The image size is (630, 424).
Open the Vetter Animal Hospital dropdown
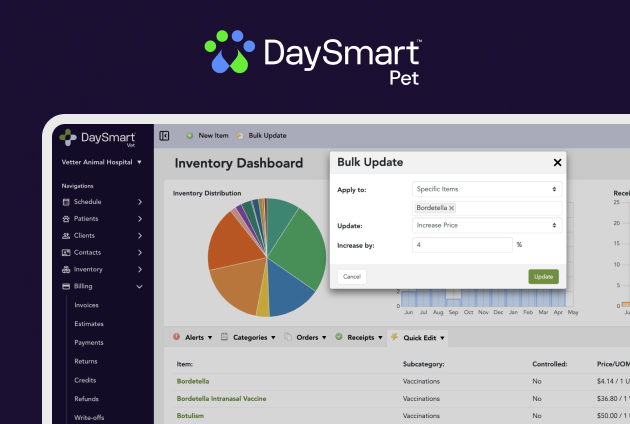[101, 162]
